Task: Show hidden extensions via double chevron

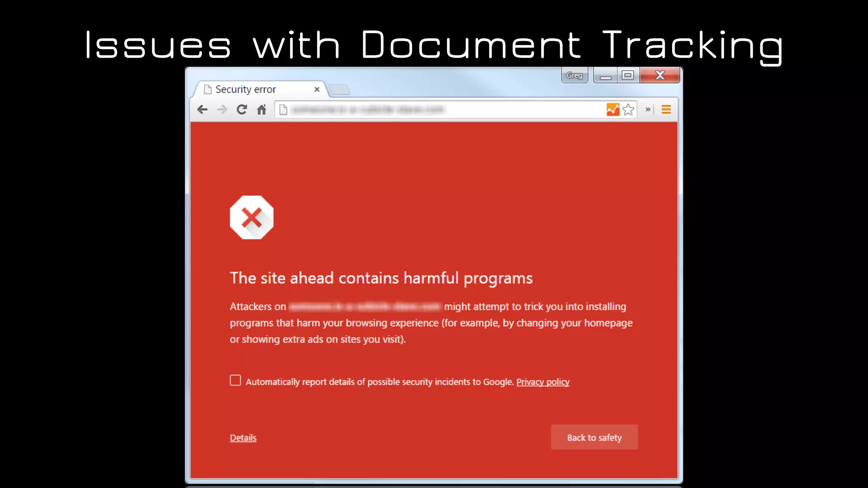Action: coord(648,109)
